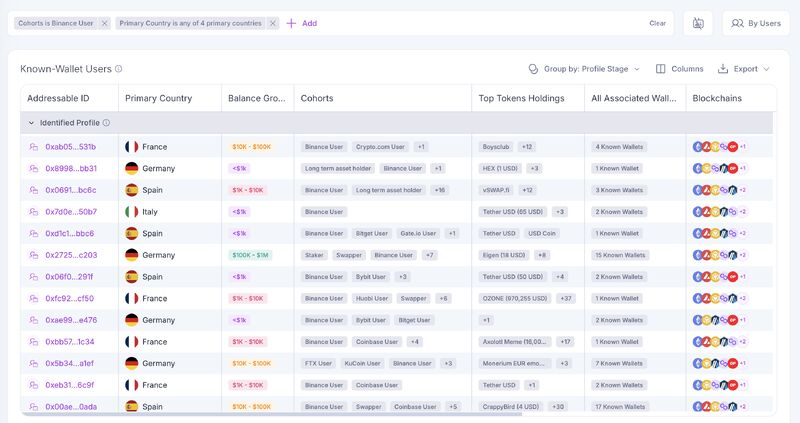Click the Gate.io User cohort tag

click(418, 234)
